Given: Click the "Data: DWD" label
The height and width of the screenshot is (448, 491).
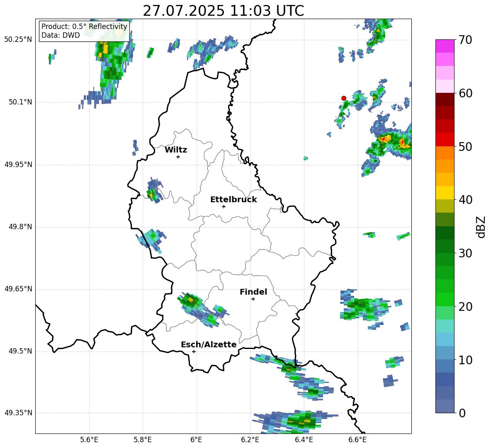Looking at the screenshot, I should pos(61,35).
